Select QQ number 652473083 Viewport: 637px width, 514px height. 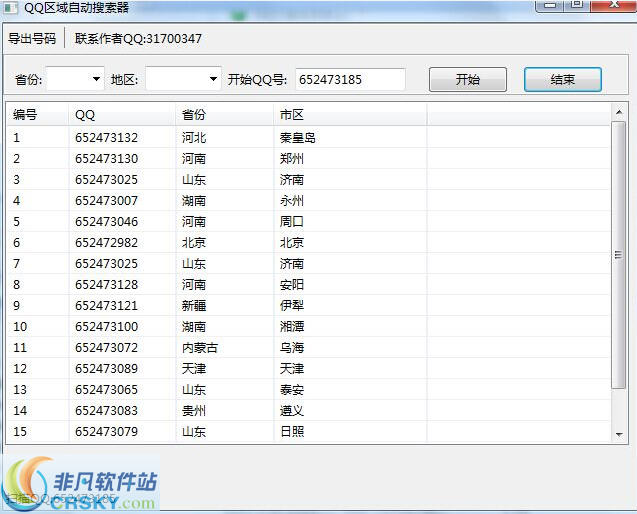(x=106, y=411)
